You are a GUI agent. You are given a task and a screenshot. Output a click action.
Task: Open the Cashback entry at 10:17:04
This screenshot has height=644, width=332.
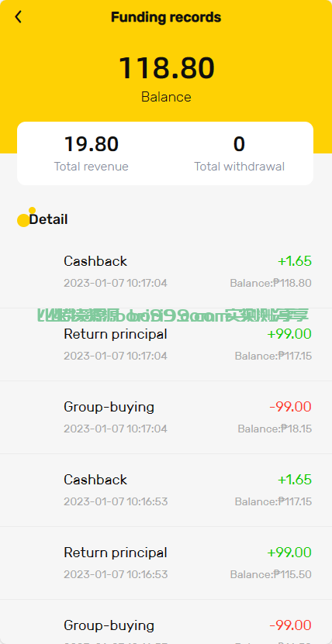(166, 271)
